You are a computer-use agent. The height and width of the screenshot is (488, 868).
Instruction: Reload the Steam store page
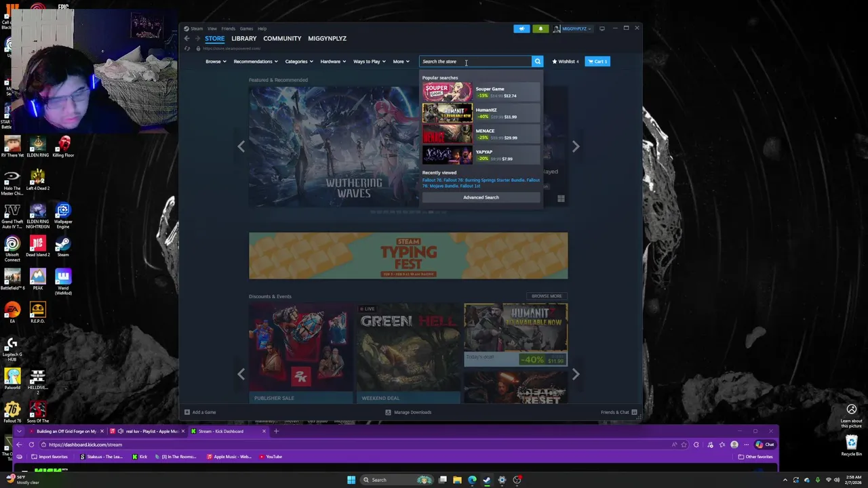[x=187, y=49]
